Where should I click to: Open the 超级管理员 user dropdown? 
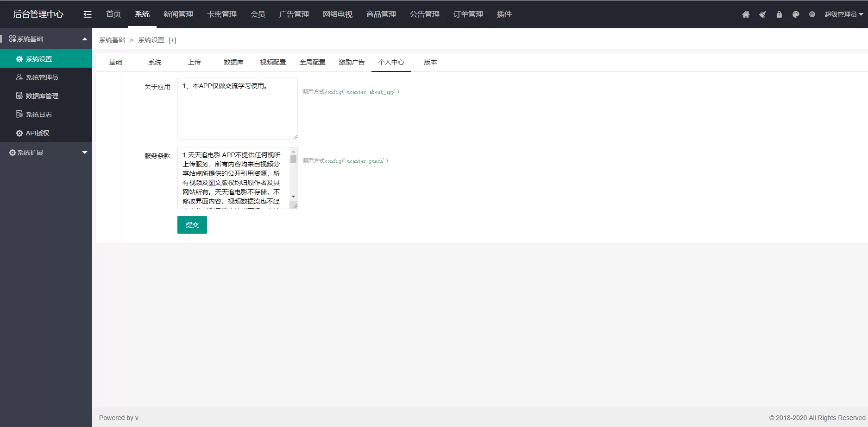(x=843, y=14)
